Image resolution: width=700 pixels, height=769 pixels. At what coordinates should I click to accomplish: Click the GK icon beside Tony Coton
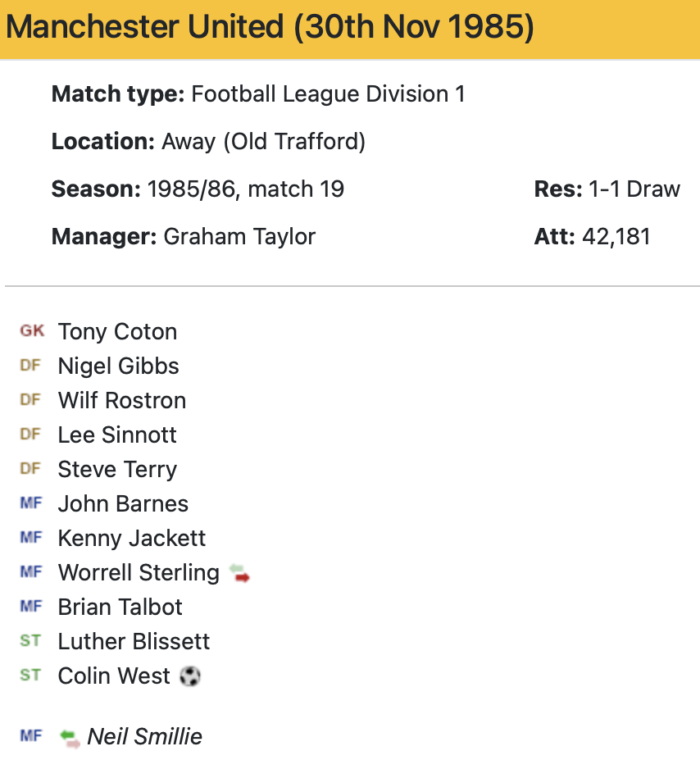coord(32,331)
